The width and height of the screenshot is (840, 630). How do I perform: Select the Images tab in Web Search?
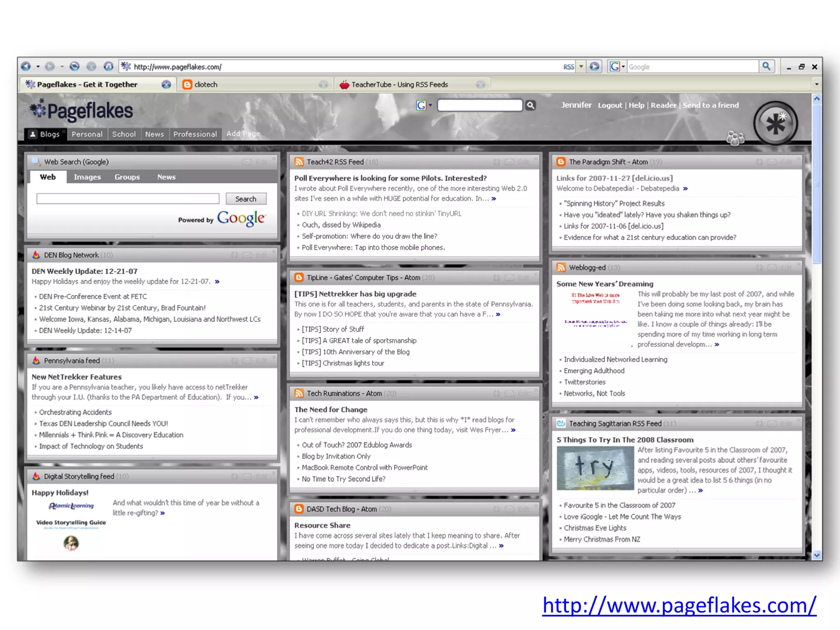click(x=87, y=177)
